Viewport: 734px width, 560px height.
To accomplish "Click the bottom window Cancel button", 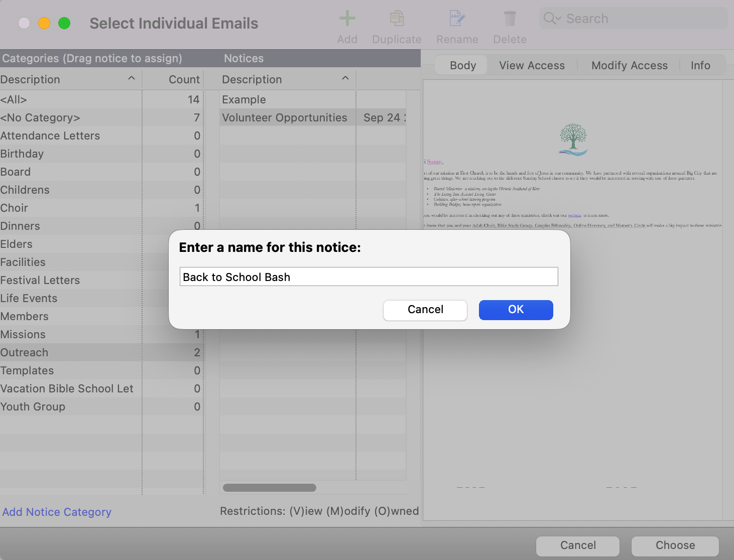I will [578, 545].
